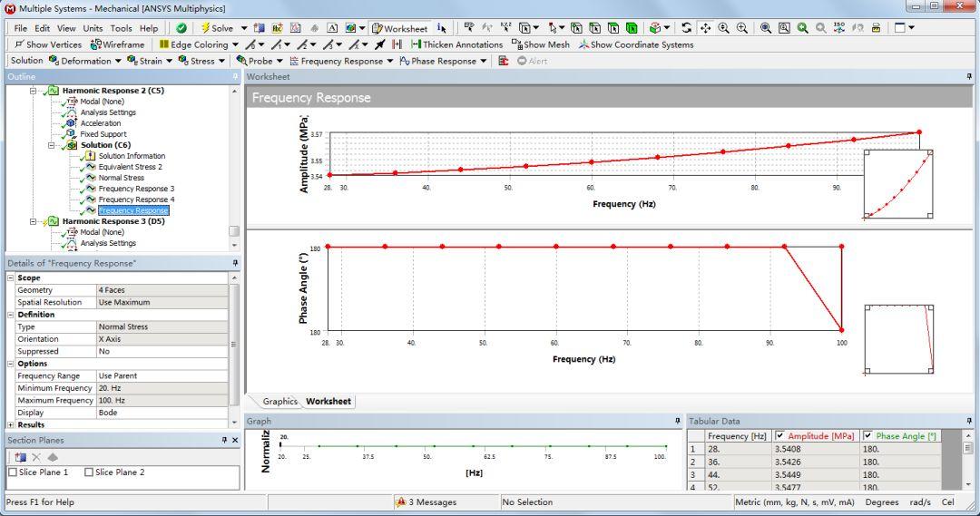
Task: Click the selection information 'i' cursor icon
Action: point(442,28)
